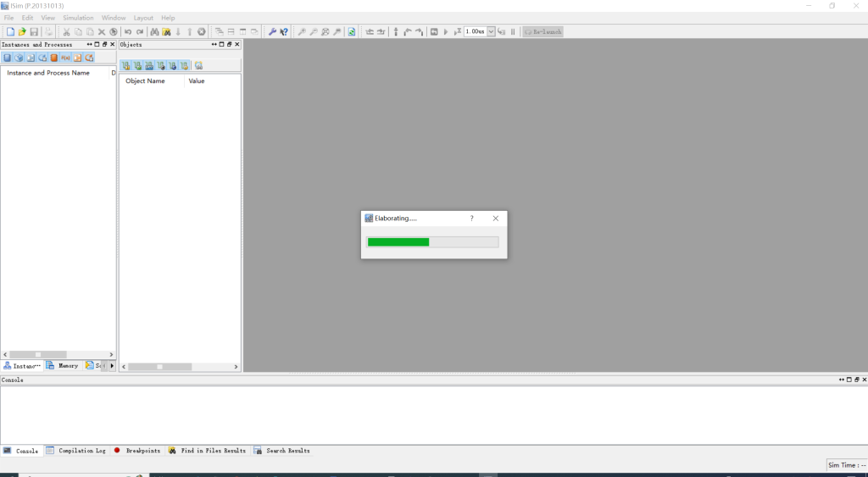Screen dimensions: 868x477
Task: Click the help question mark in Elaborating dialog
Action: pyautogui.click(x=472, y=219)
